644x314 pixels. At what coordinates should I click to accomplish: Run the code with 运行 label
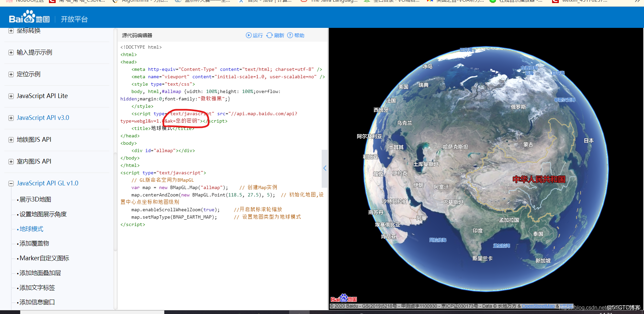click(x=258, y=36)
